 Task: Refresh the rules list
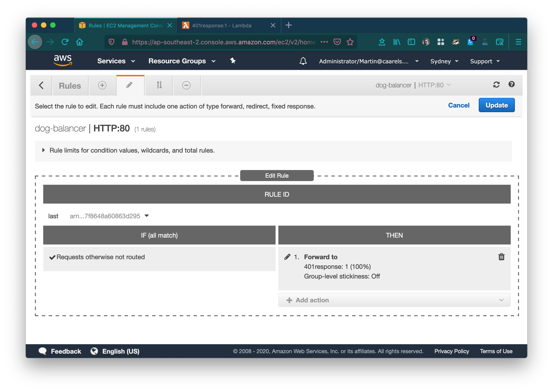[496, 85]
